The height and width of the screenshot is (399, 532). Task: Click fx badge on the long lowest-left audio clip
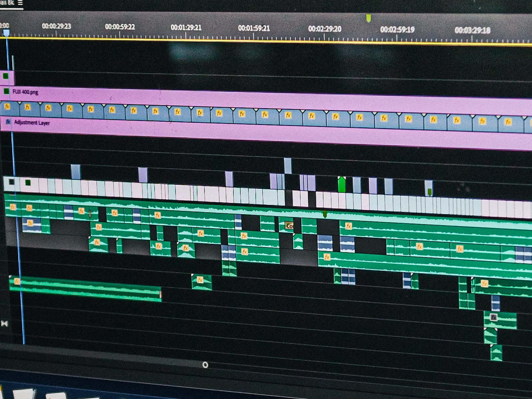tap(17, 282)
